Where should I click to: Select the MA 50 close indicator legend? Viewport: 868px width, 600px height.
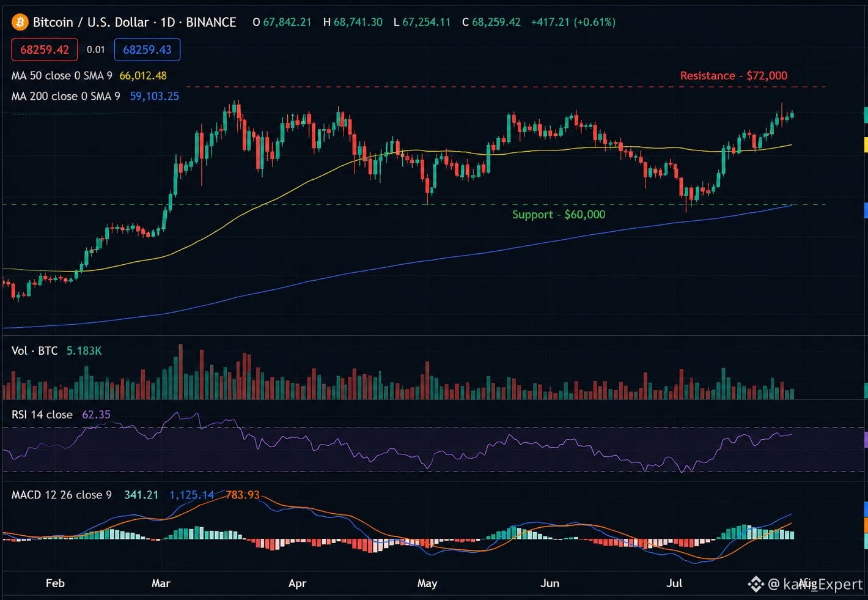point(62,76)
